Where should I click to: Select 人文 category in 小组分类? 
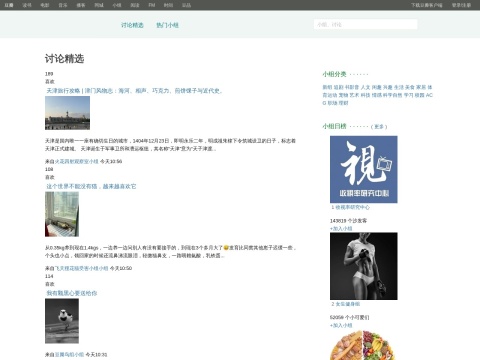[x=365, y=87]
